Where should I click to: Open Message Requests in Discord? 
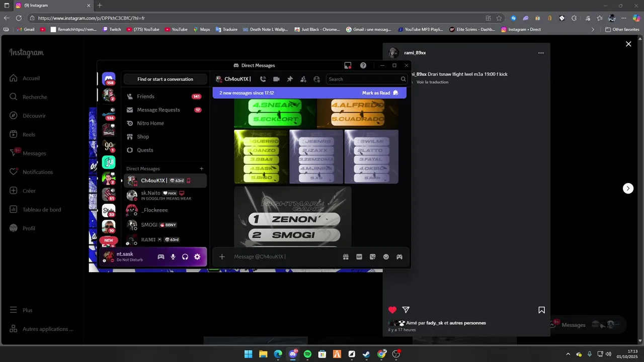pos(165,110)
